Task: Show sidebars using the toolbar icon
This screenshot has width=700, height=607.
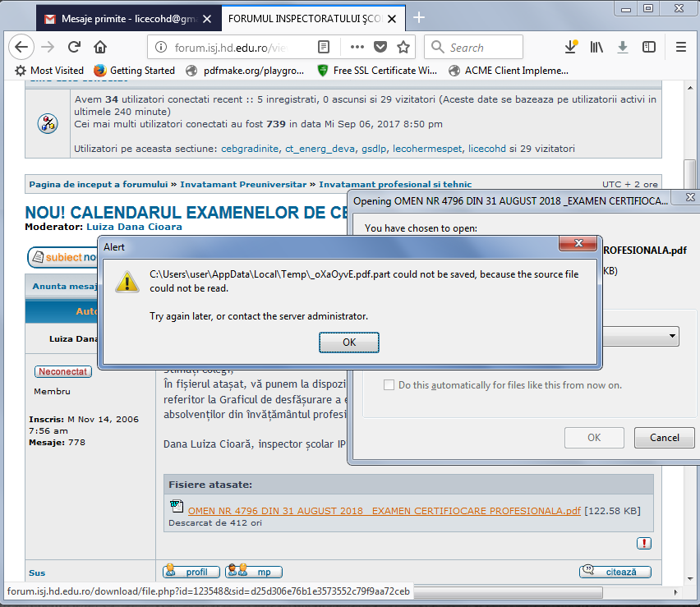Action: pyautogui.click(x=649, y=47)
